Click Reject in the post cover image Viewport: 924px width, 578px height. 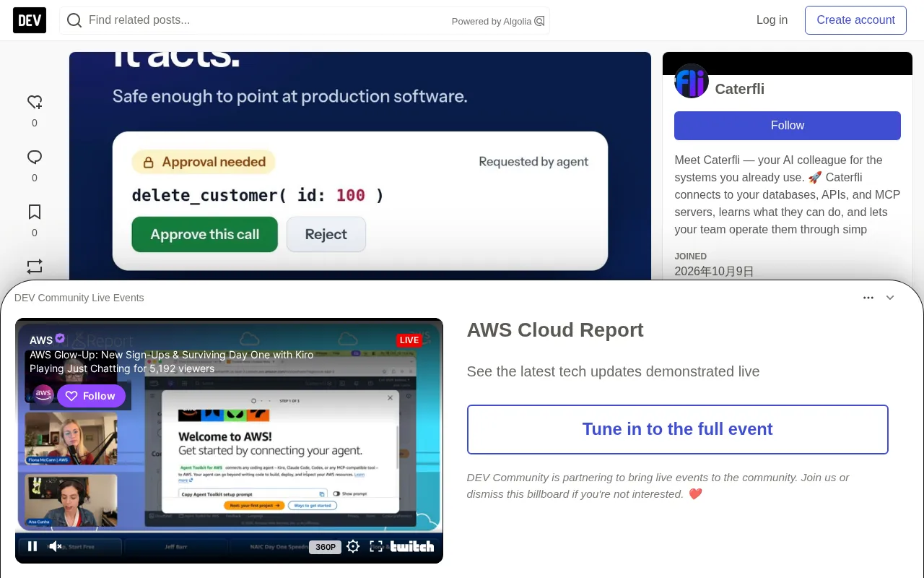click(x=326, y=234)
